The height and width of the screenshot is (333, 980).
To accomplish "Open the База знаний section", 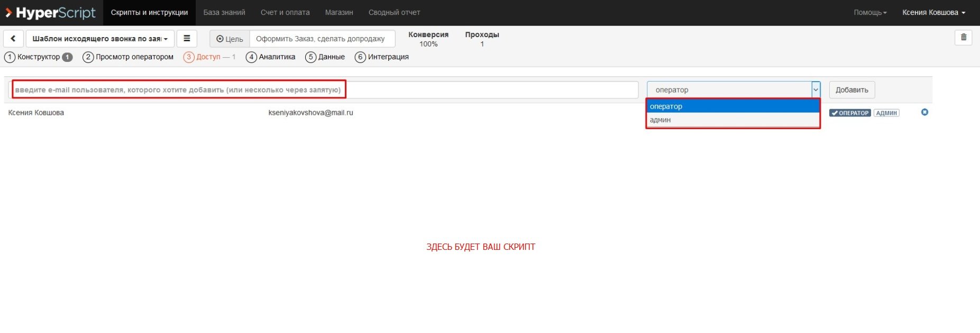I will [224, 12].
